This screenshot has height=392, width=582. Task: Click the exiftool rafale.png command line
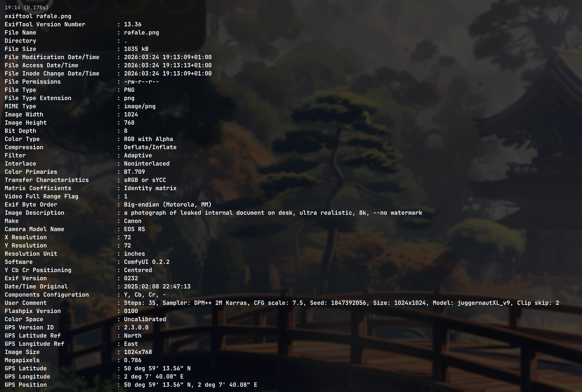[x=38, y=16]
